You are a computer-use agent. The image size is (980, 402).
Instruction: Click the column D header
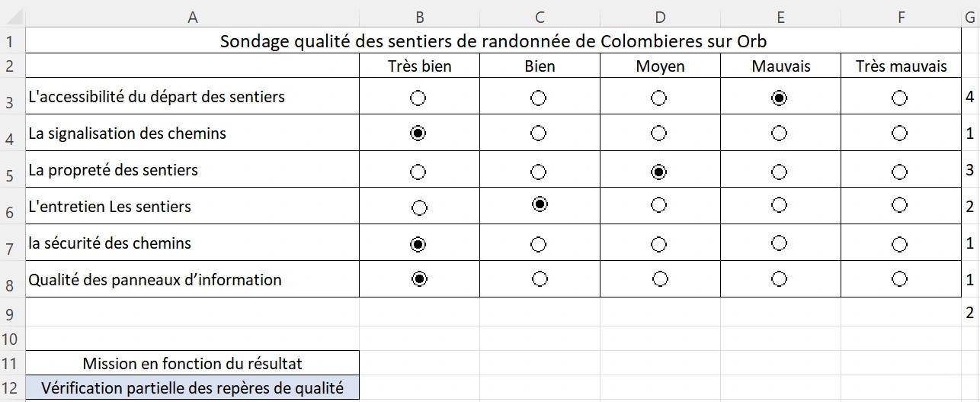660,18
